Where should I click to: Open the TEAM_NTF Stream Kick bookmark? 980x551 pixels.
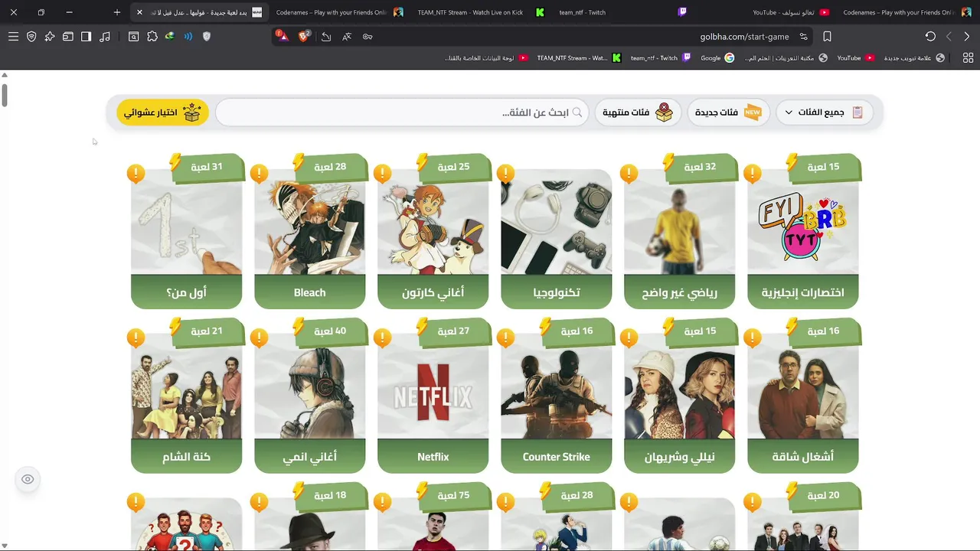tap(579, 58)
